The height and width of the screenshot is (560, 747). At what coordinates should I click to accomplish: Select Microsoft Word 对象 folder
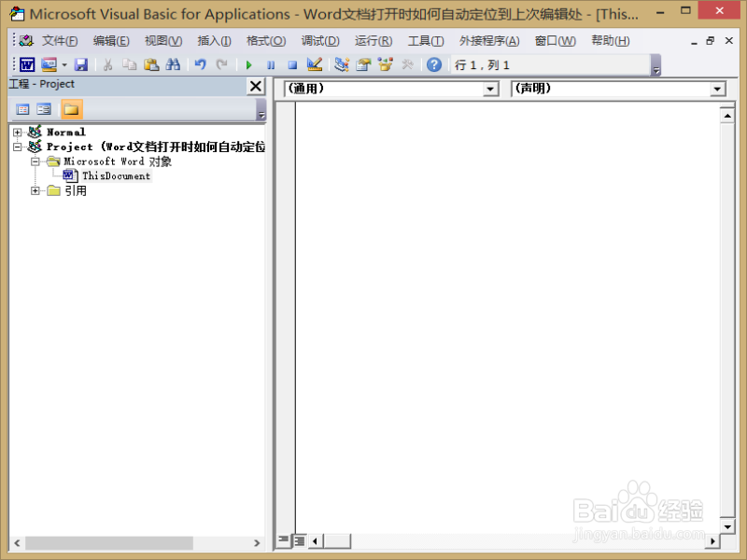(x=118, y=161)
